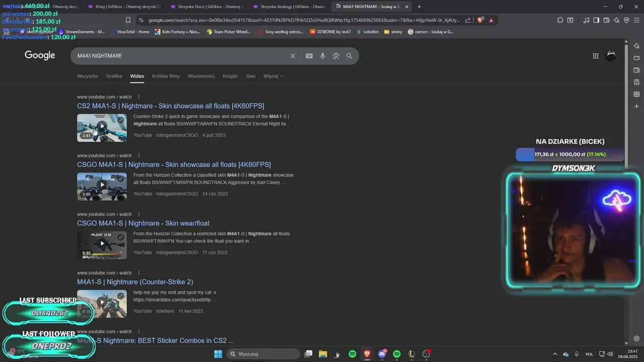The image size is (644, 362).
Task: Open the music playlist toolbar icon
Action: click(x=587, y=20)
